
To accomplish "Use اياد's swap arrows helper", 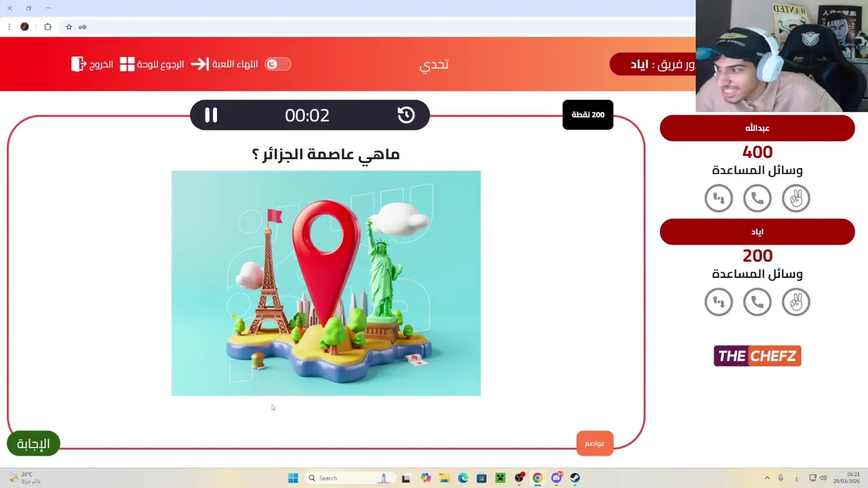I will pos(719,302).
